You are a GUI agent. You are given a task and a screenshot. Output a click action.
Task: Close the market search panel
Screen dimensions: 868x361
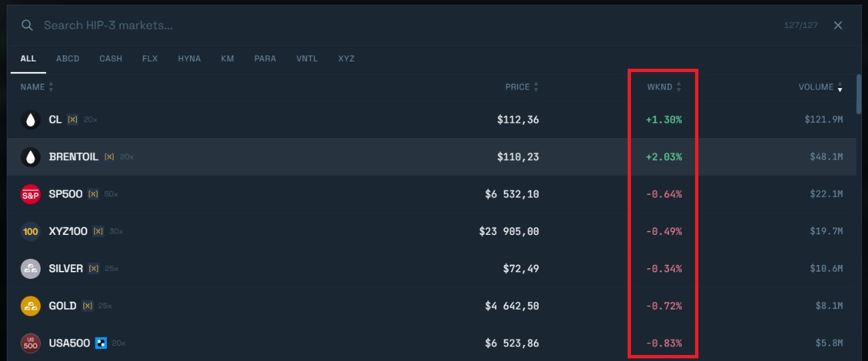(x=838, y=25)
